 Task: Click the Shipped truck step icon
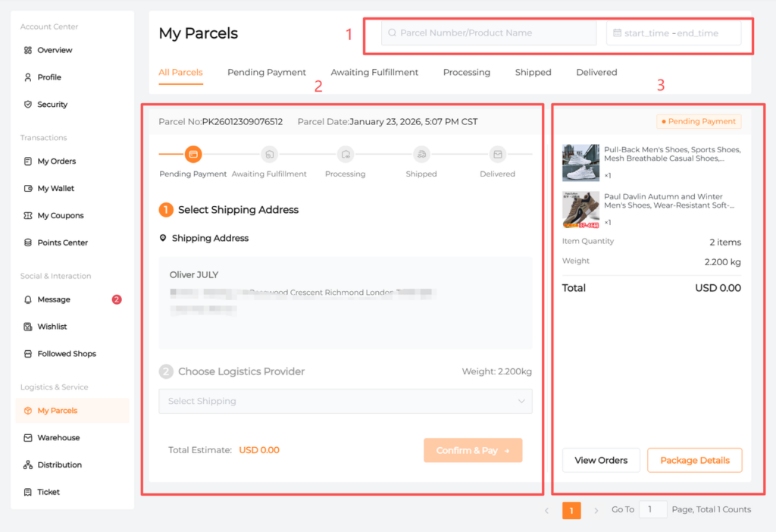(x=421, y=155)
